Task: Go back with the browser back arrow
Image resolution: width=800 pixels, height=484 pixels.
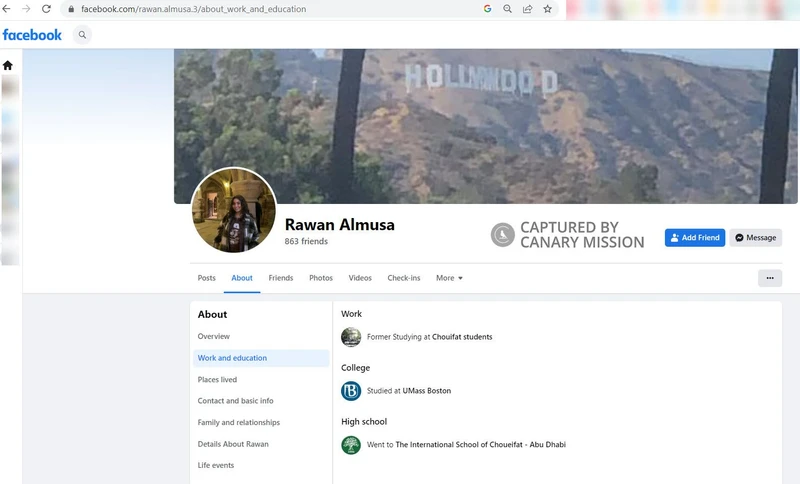Action: [7, 9]
